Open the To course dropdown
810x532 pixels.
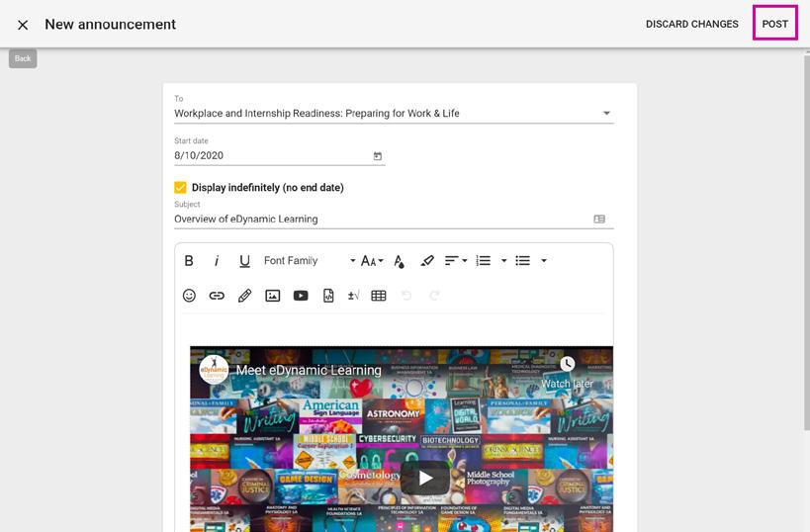pyautogui.click(x=395, y=113)
